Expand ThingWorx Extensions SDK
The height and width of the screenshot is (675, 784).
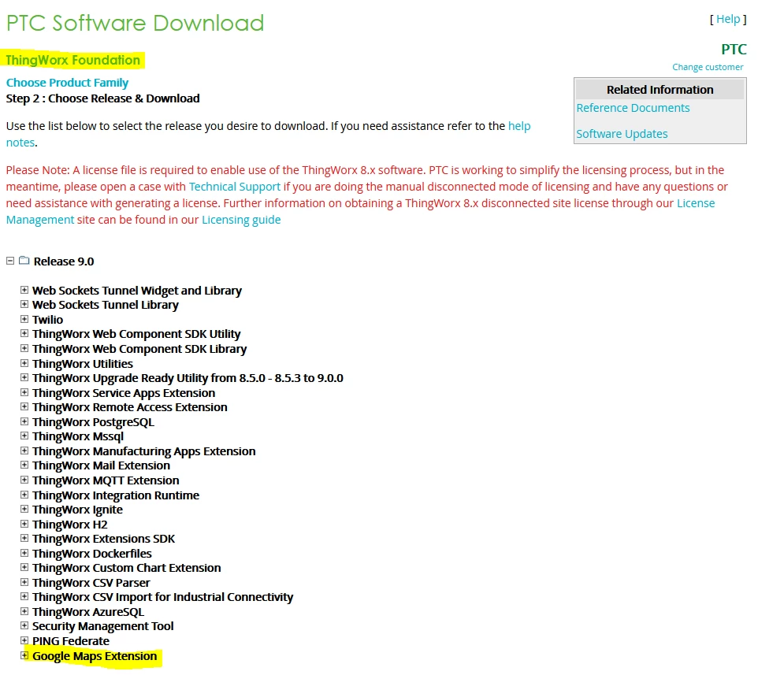24,538
